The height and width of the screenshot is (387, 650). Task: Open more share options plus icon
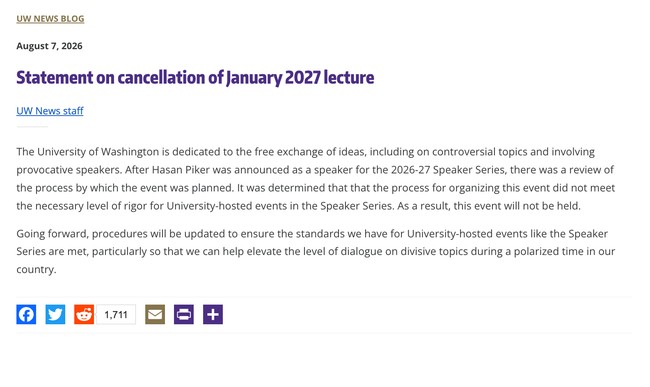(213, 314)
